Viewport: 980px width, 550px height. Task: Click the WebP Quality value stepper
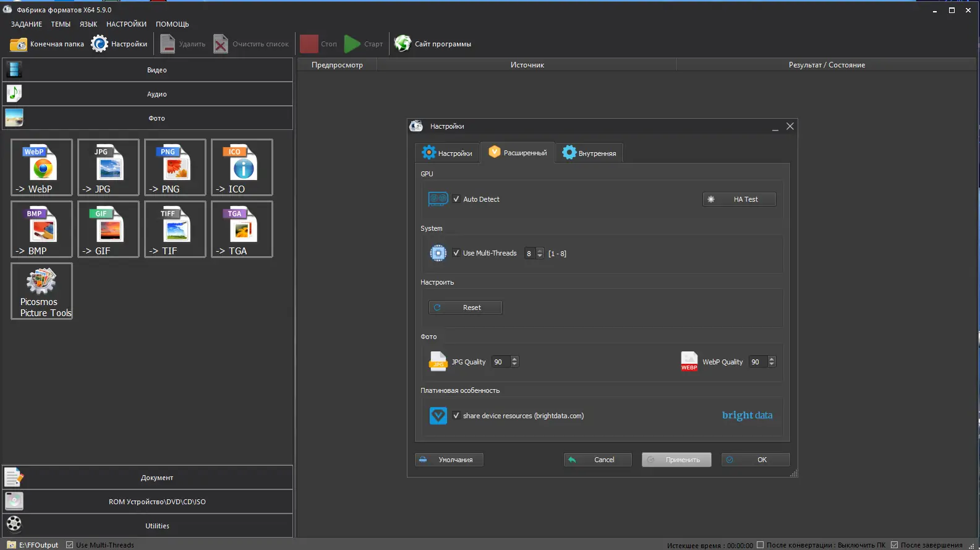(x=772, y=361)
